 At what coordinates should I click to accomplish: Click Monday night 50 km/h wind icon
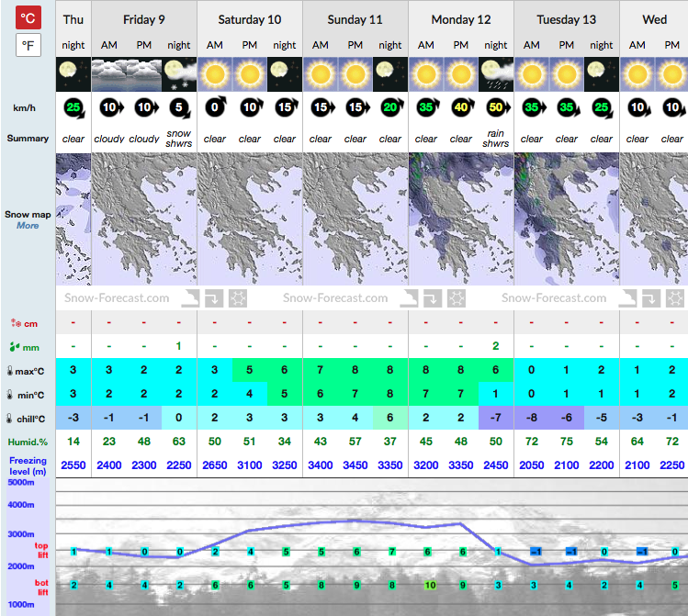pyautogui.click(x=497, y=107)
